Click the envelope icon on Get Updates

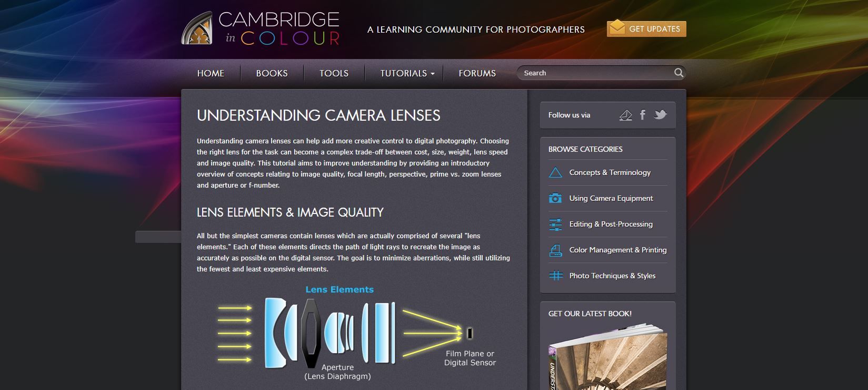616,28
